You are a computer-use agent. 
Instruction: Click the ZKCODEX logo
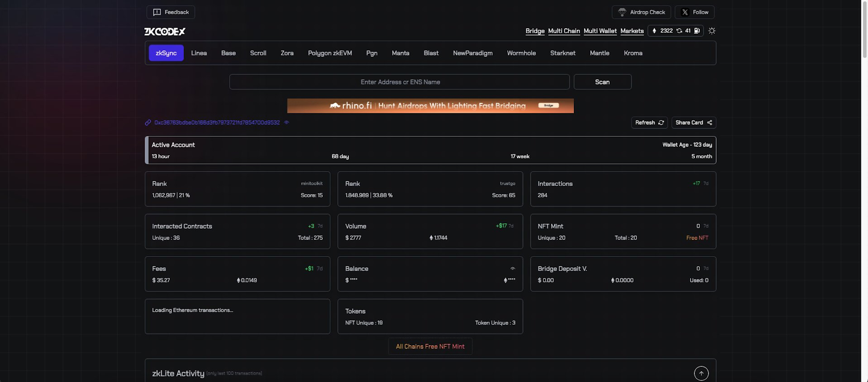tap(165, 31)
